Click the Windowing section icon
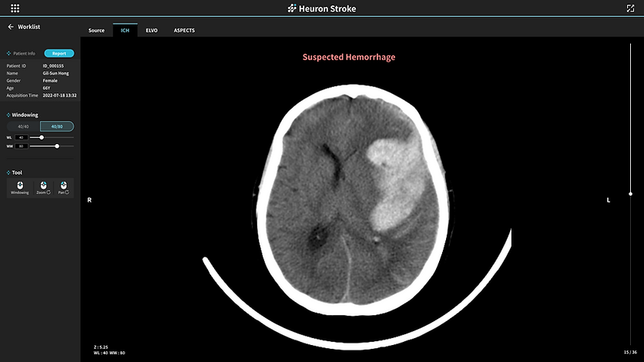Screen dimensions: 644x362 tap(8, 115)
